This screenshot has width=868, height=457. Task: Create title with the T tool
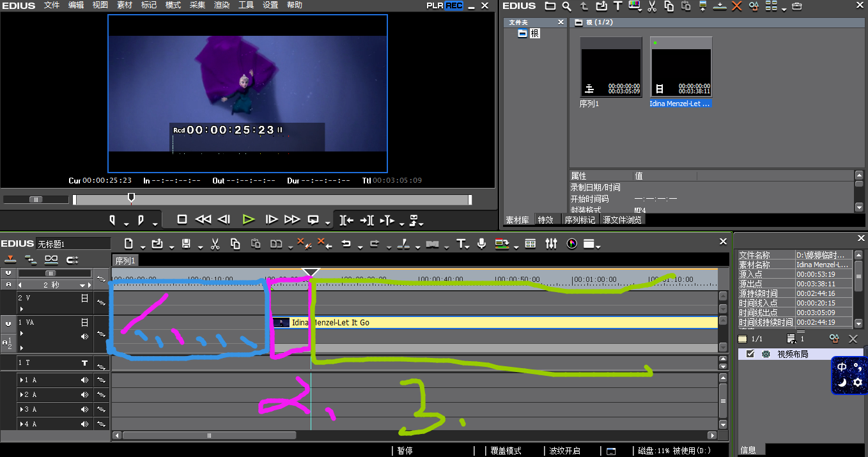click(461, 244)
